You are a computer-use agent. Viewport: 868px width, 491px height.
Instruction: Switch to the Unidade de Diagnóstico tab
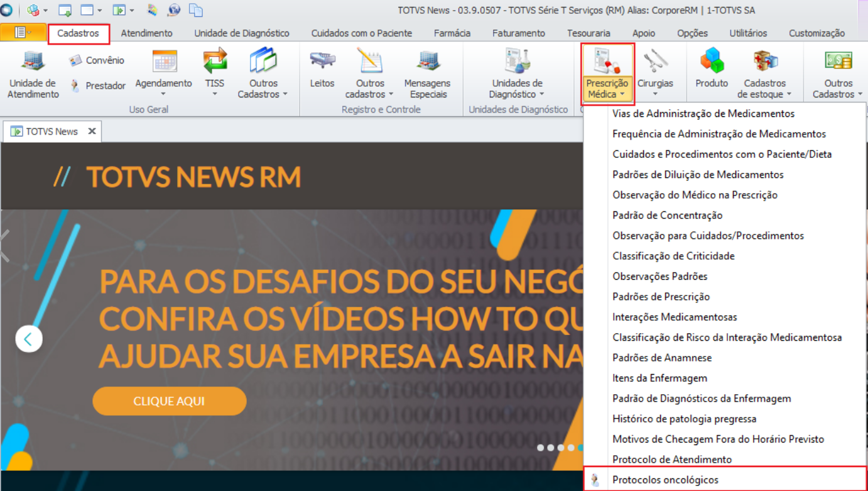242,33
